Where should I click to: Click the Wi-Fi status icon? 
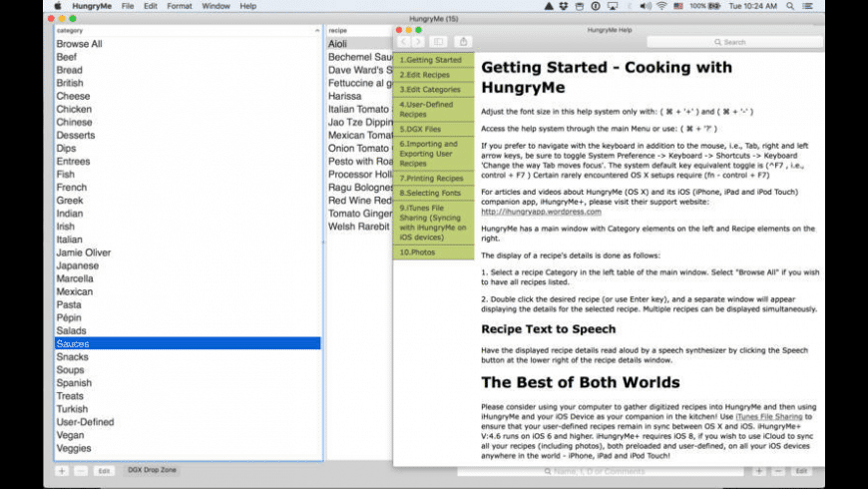pos(662,6)
